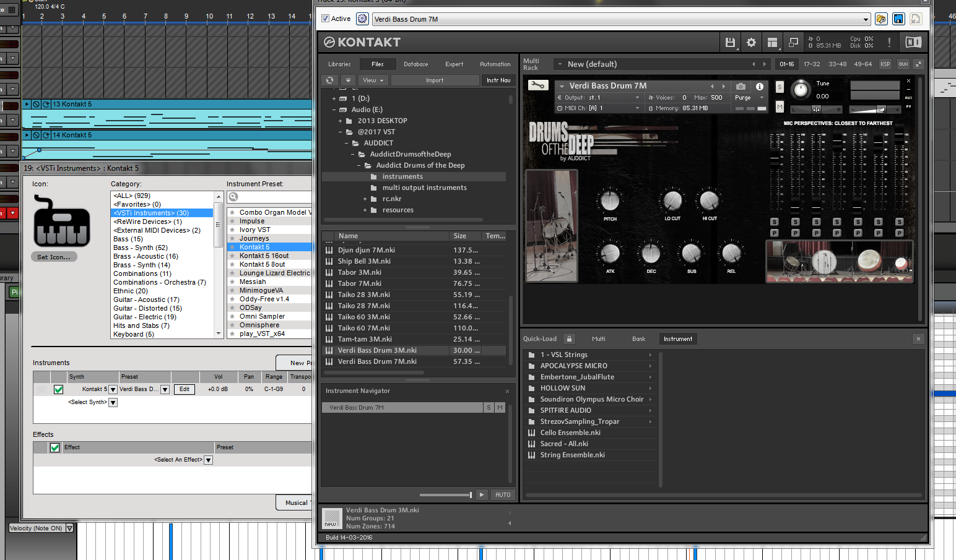Solo the last mic perspective channel
The image size is (956, 560).
pos(899,222)
